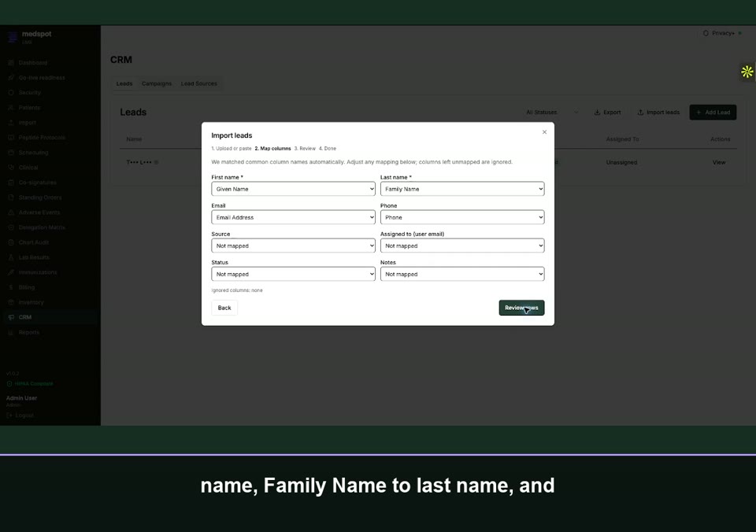Click the Add Lead button
756x532 pixels.
click(713, 113)
